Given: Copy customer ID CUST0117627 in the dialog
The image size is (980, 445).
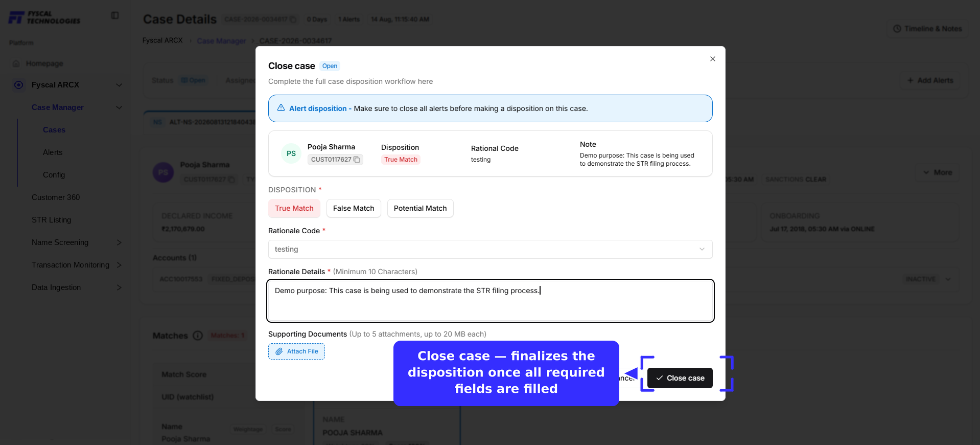Looking at the screenshot, I should point(357,160).
